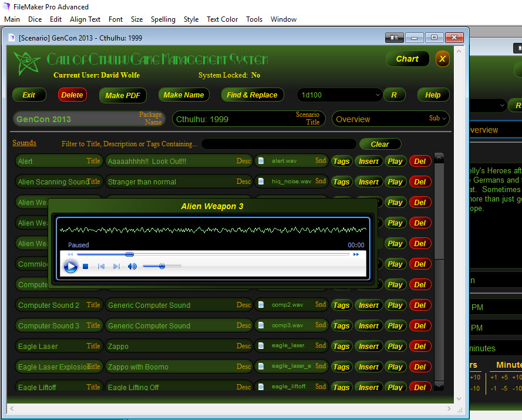The image size is (522, 420).
Task: Click the sound filter text field
Action: pyautogui.click(x=279, y=144)
